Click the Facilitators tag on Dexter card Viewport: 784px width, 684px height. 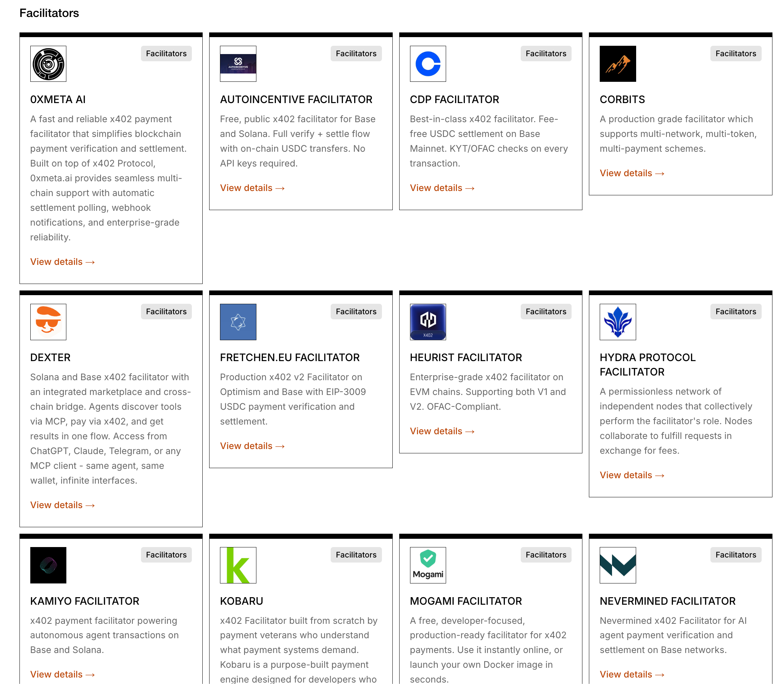point(166,311)
